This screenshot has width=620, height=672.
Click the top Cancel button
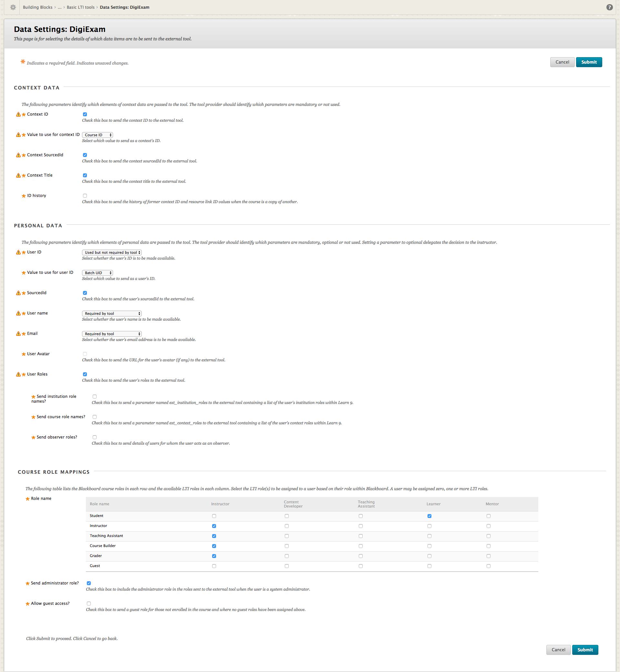point(562,62)
